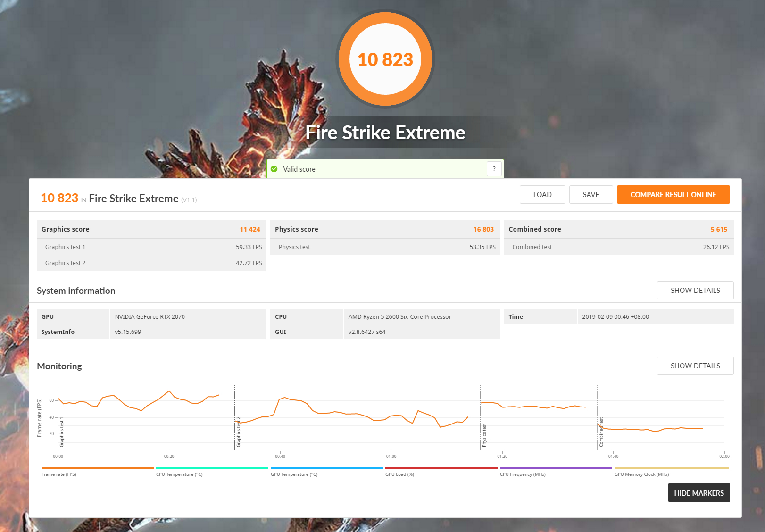Toggle the Frame rate (FPS) legend bar
The height and width of the screenshot is (532, 765).
click(98, 468)
